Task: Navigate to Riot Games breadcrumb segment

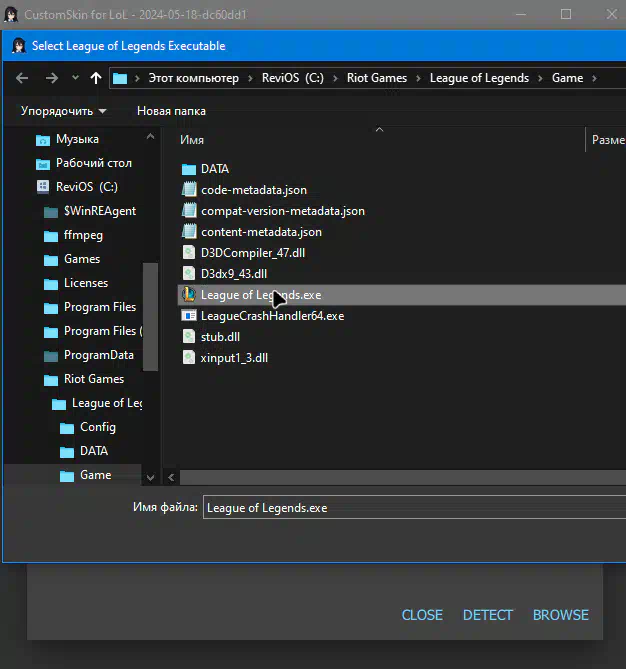Action: (x=377, y=78)
